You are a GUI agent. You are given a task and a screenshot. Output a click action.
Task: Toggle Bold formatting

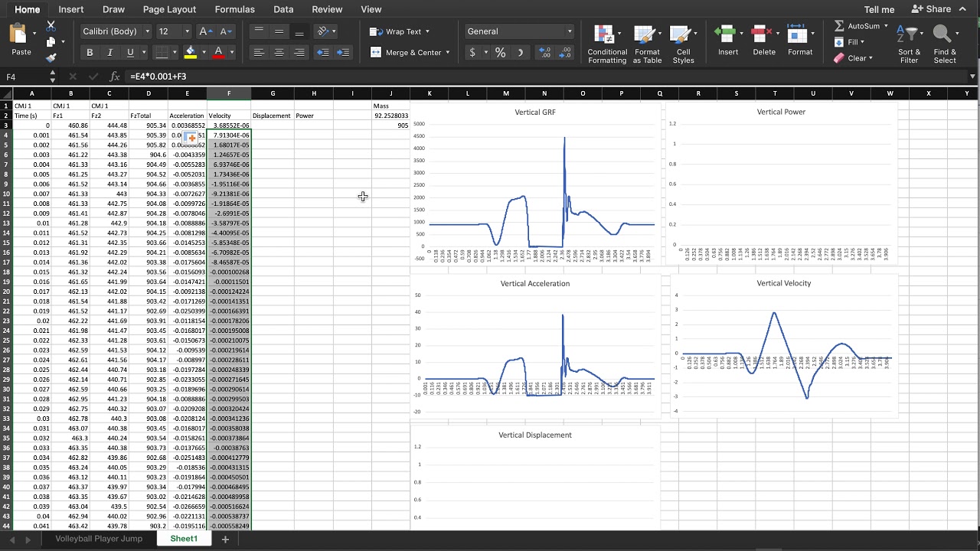90,52
